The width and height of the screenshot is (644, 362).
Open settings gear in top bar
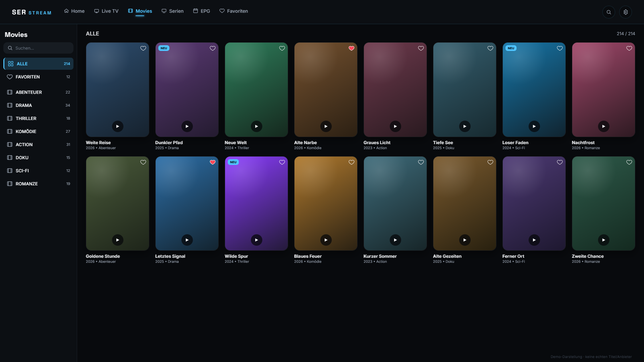click(625, 12)
